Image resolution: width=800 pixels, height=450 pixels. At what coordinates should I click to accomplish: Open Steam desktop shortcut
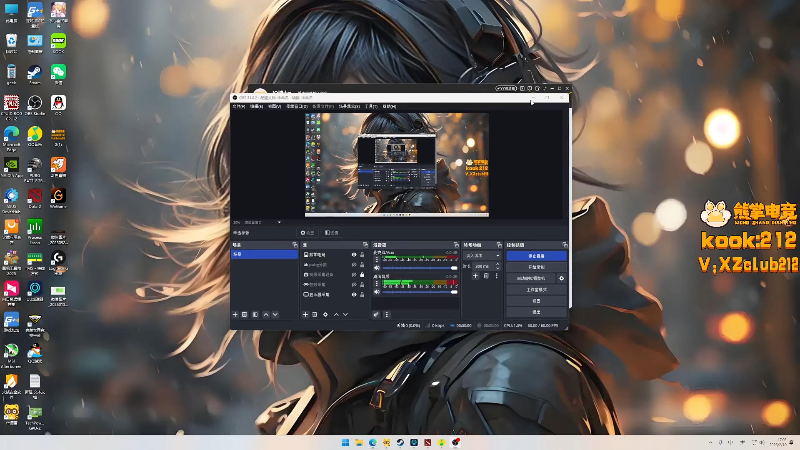pyautogui.click(x=35, y=74)
